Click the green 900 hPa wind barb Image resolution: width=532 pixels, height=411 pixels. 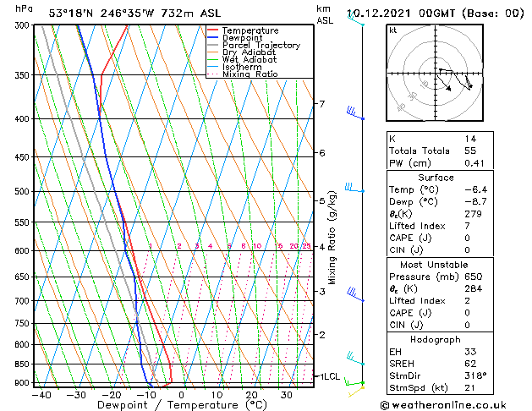click(x=354, y=382)
